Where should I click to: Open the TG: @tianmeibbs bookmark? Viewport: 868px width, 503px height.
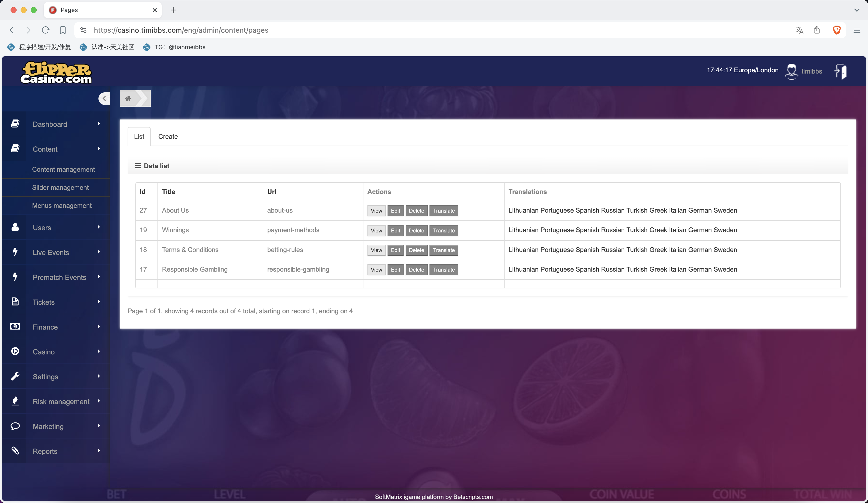pos(174,47)
